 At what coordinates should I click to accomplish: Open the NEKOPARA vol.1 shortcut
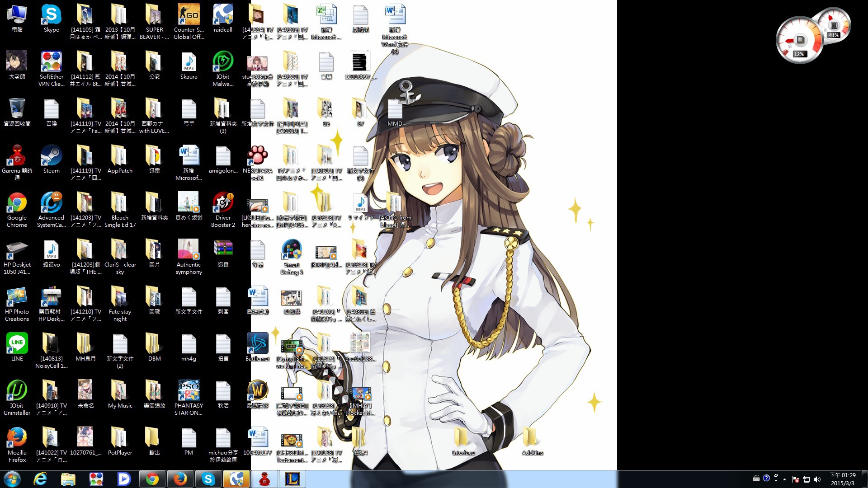tap(257, 157)
